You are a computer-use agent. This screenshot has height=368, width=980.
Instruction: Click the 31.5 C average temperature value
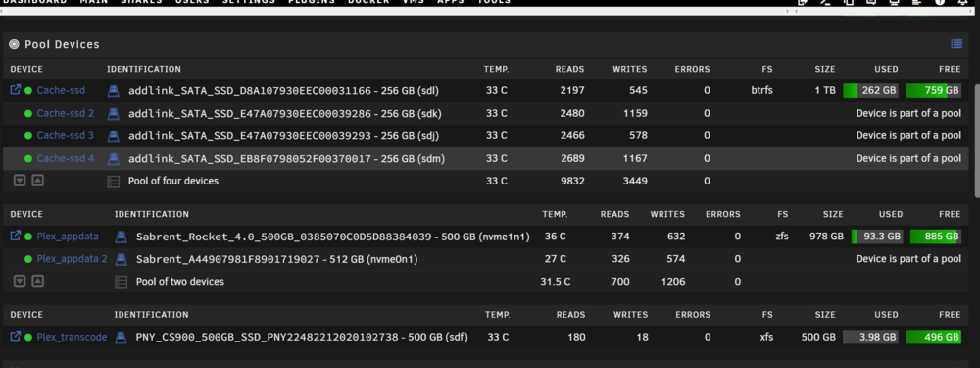click(555, 282)
